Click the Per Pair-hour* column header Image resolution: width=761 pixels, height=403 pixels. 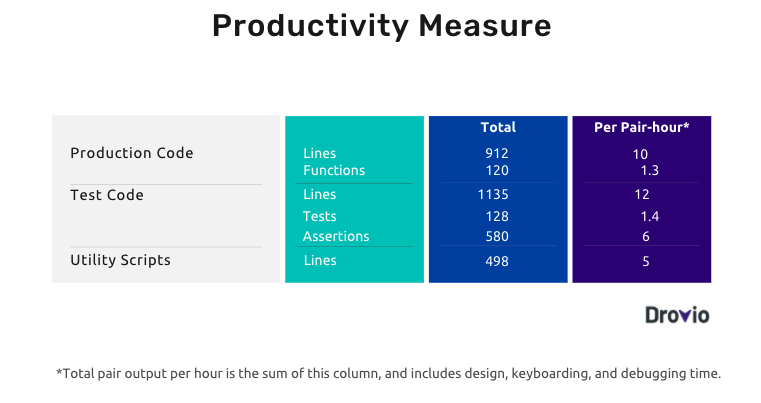point(642,127)
